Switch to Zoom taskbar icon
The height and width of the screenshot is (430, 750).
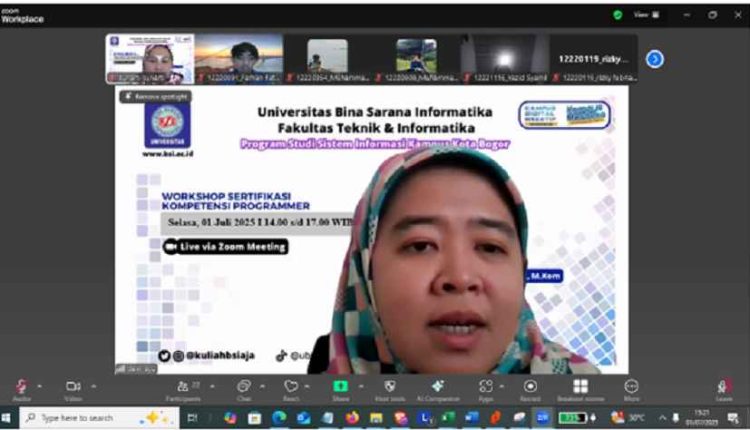pos(542,418)
